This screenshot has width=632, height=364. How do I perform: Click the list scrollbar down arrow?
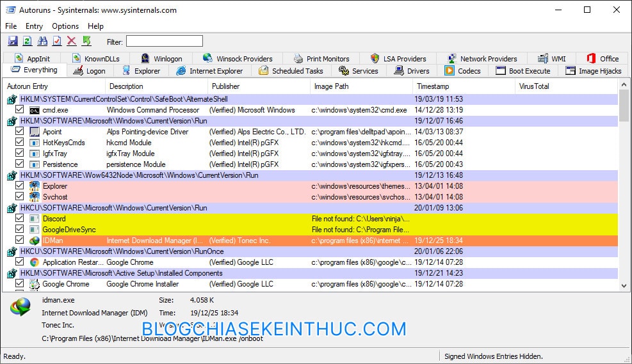[624, 286]
